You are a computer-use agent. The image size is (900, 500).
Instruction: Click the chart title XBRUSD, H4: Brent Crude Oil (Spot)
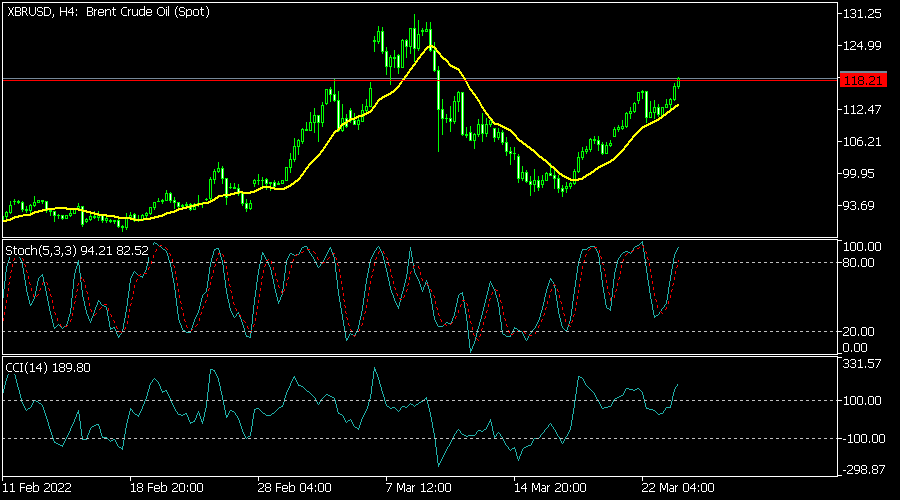point(108,11)
